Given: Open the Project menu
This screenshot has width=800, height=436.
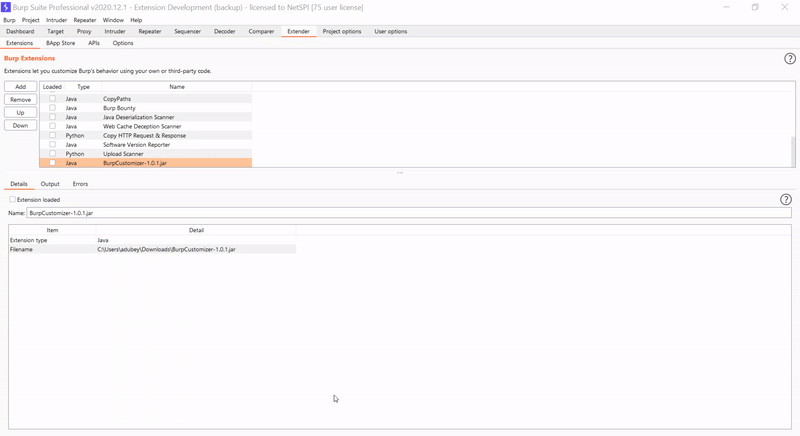Looking at the screenshot, I should 31,20.
